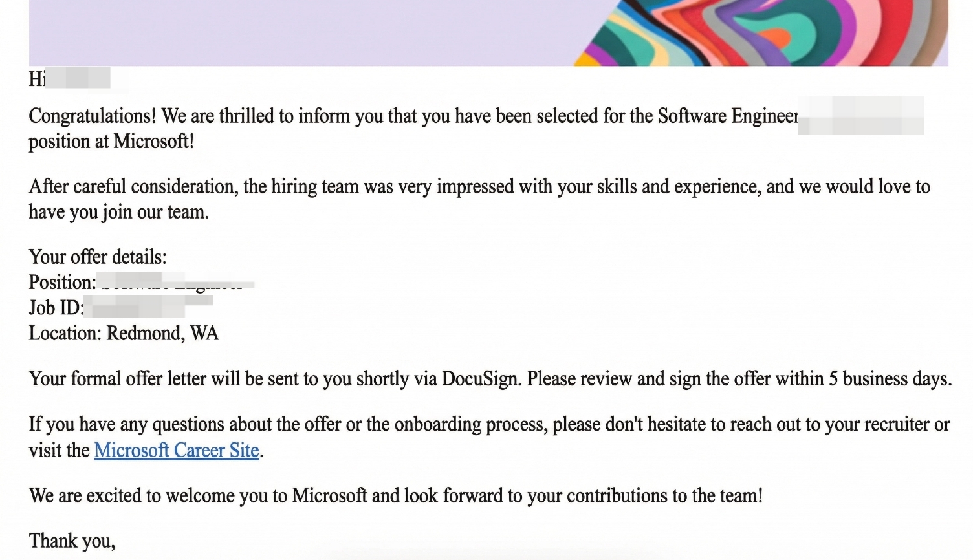Image resolution: width=973 pixels, height=560 pixels.
Task: Click the lavender banner background area
Action: 291,32
